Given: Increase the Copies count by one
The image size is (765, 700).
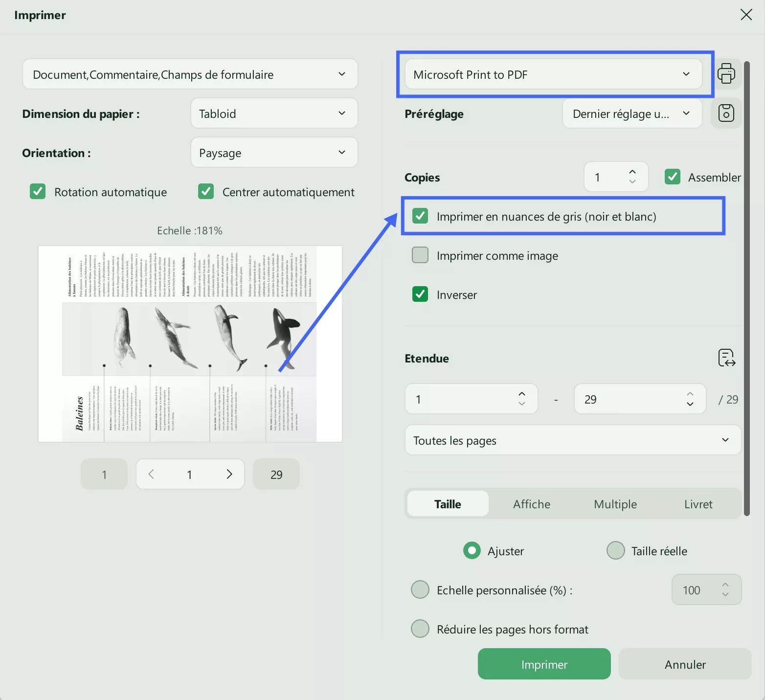Looking at the screenshot, I should coord(632,172).
